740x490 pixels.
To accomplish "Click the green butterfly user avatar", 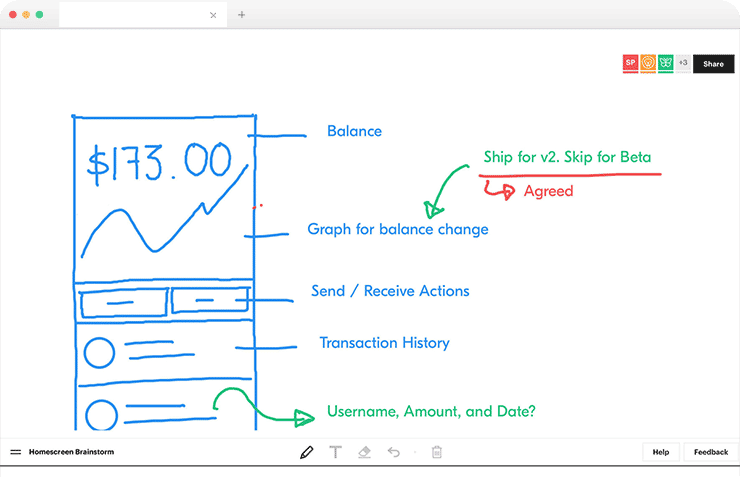I will [x=665, y=63].
